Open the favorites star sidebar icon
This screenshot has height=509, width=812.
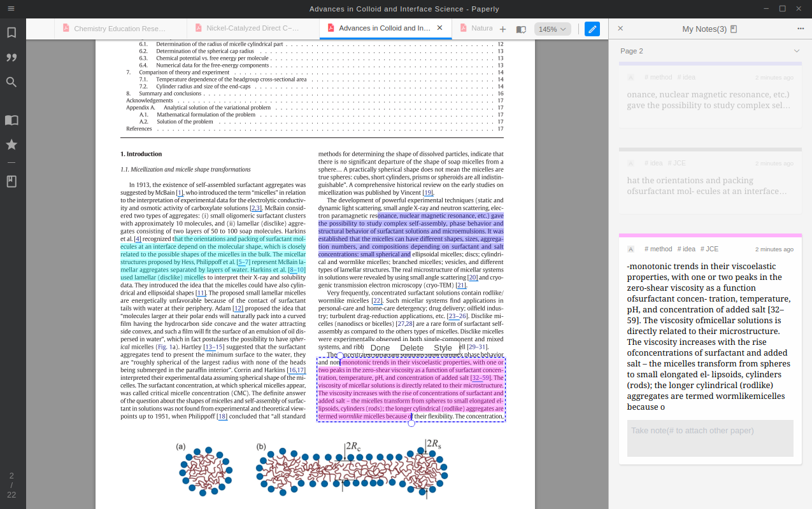[x=11, y=144]
